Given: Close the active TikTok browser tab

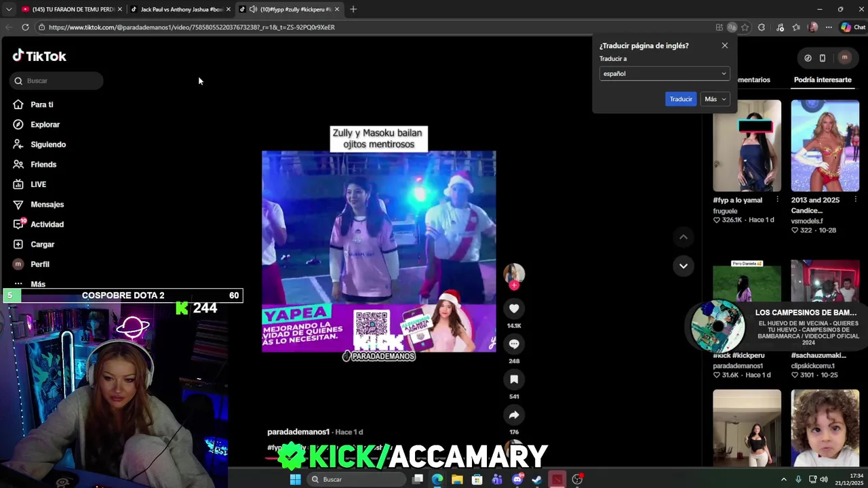Looking at the screenshot, I should point(337,9).
